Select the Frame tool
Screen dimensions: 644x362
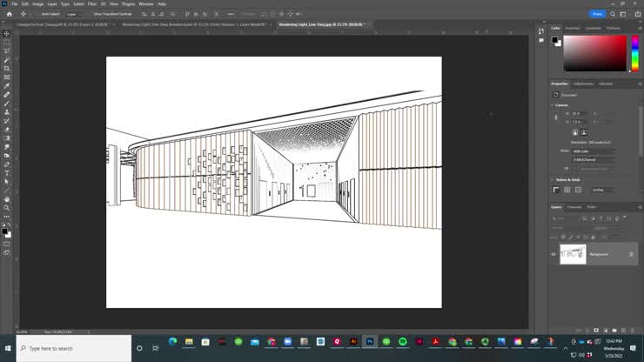coord(7,77)
